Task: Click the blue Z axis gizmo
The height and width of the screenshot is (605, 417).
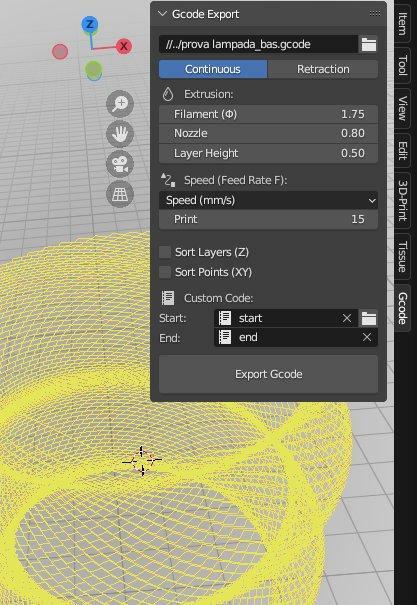Action: click(x=89, y=25)
